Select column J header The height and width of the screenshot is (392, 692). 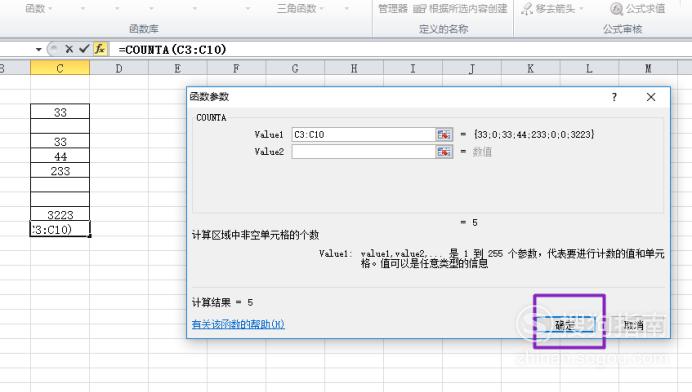(x=472, y=68)
